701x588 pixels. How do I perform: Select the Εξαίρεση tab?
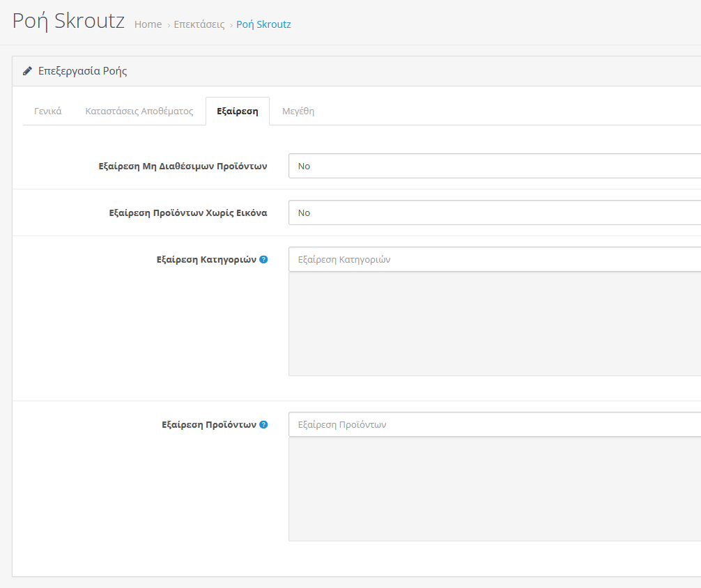[238, 111]
